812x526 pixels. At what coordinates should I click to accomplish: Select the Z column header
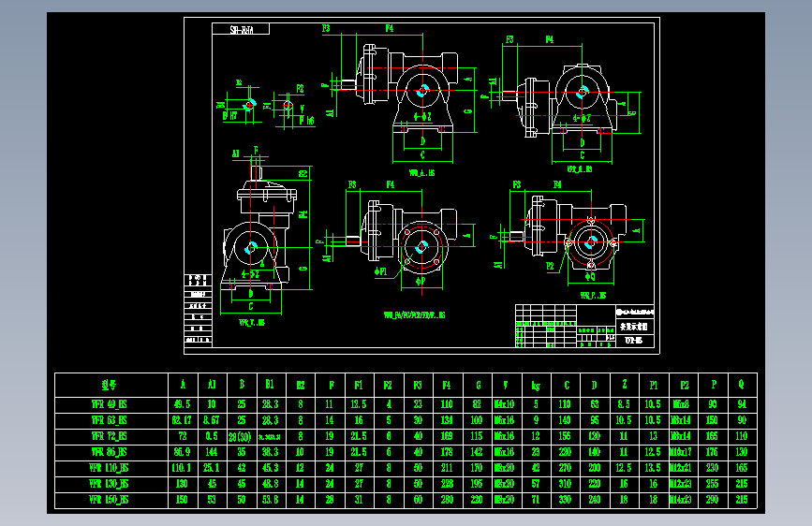click(x=624, y=385)
